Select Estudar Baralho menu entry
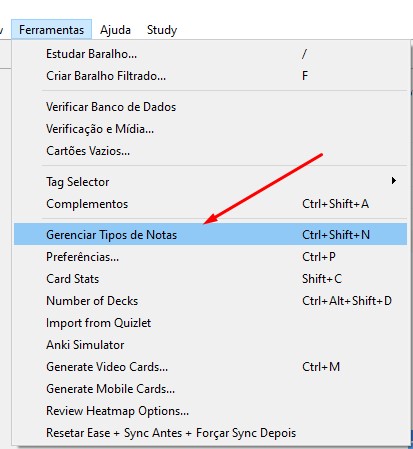413x449 pixels. coord(210,54)
